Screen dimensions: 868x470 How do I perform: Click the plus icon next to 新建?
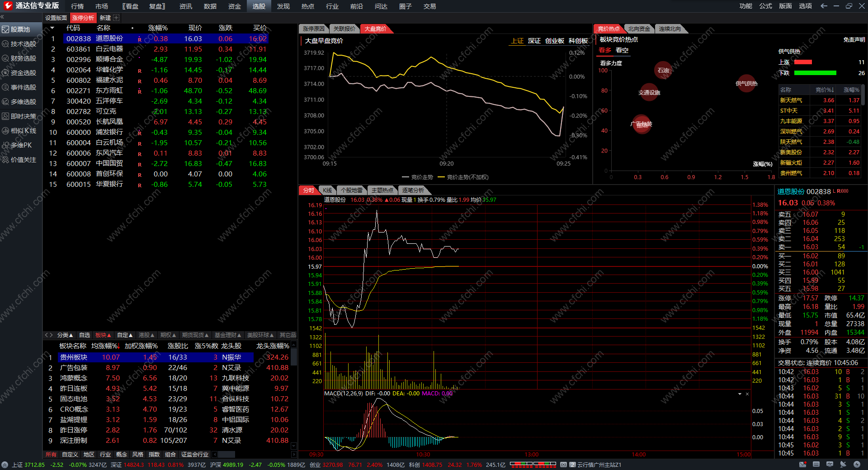[116, 18]
